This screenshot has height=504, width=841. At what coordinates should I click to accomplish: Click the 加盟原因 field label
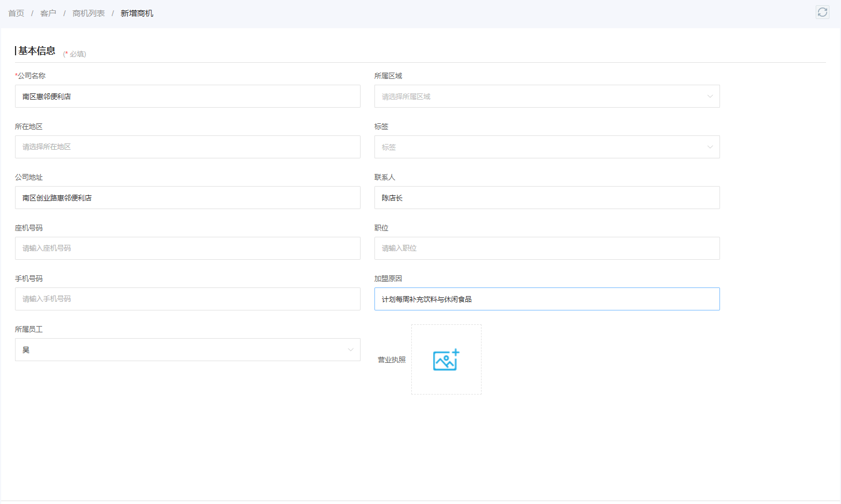388,278
